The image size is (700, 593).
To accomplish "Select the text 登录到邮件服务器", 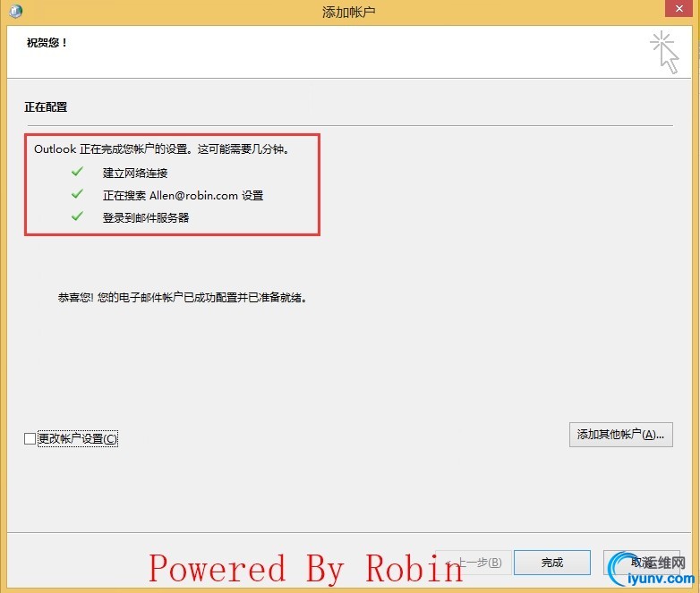I will pyautogui.click(x=146, y=217).
